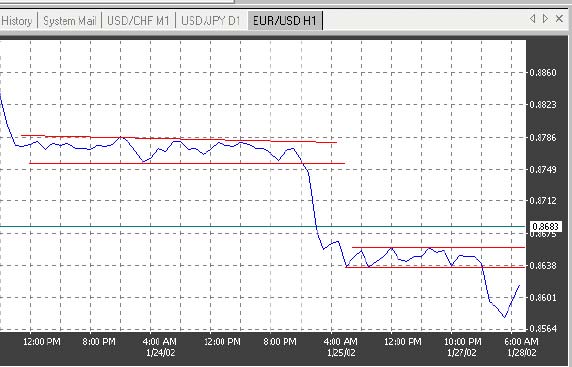Click the tab scroll left arrow

pyautogui.click(x=532, y=19)
